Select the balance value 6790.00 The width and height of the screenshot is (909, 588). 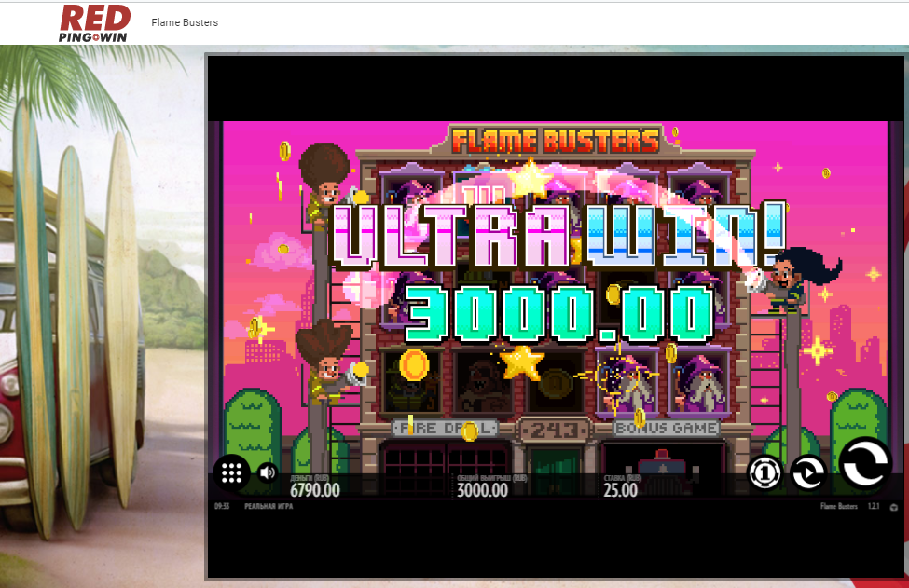point(315,491)
